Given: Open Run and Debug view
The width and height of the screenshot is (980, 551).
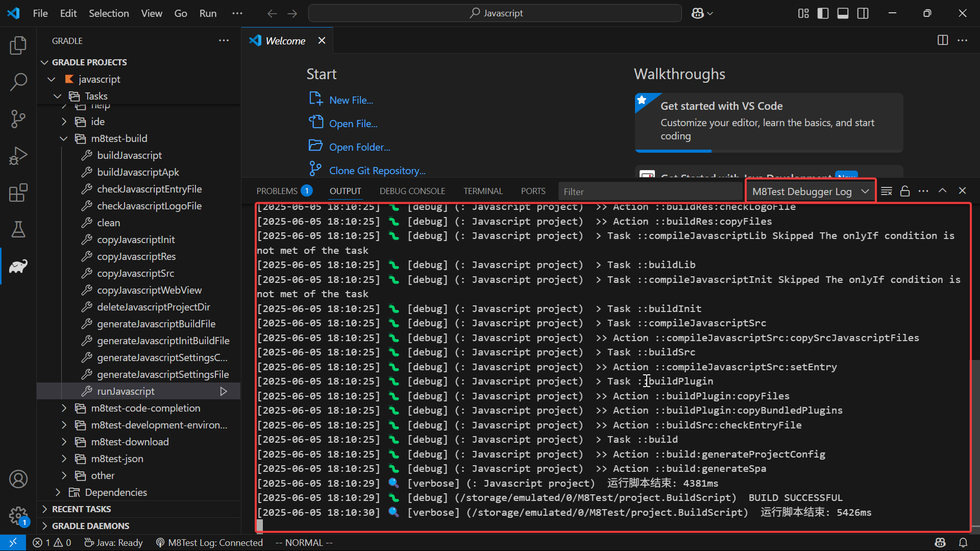Looking at the screenshot, I should [x=18, y=156].
